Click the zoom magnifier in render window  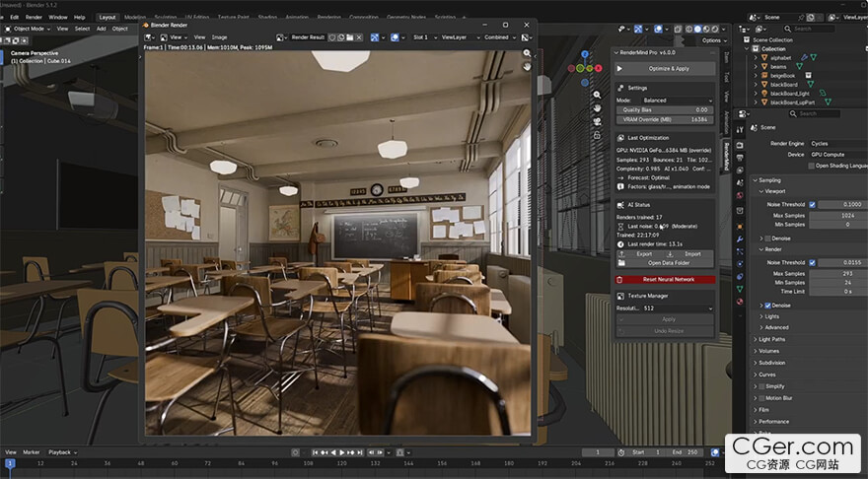tap(527, 53)
